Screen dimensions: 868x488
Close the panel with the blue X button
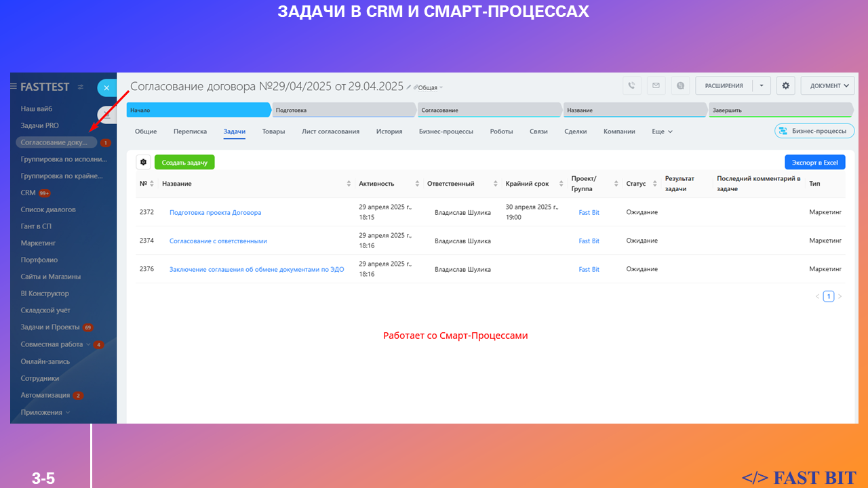pos(106,88)
